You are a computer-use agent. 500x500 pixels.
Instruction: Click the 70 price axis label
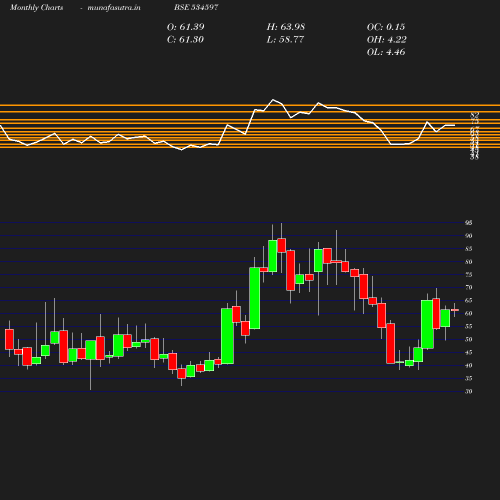pyautogui.click(x=469, y=287)
